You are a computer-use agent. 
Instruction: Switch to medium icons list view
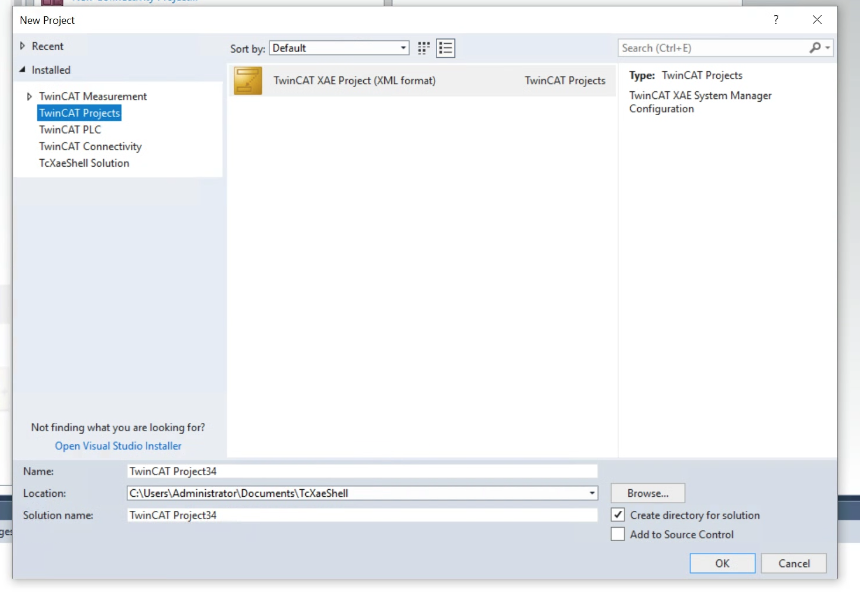[445, 48]
